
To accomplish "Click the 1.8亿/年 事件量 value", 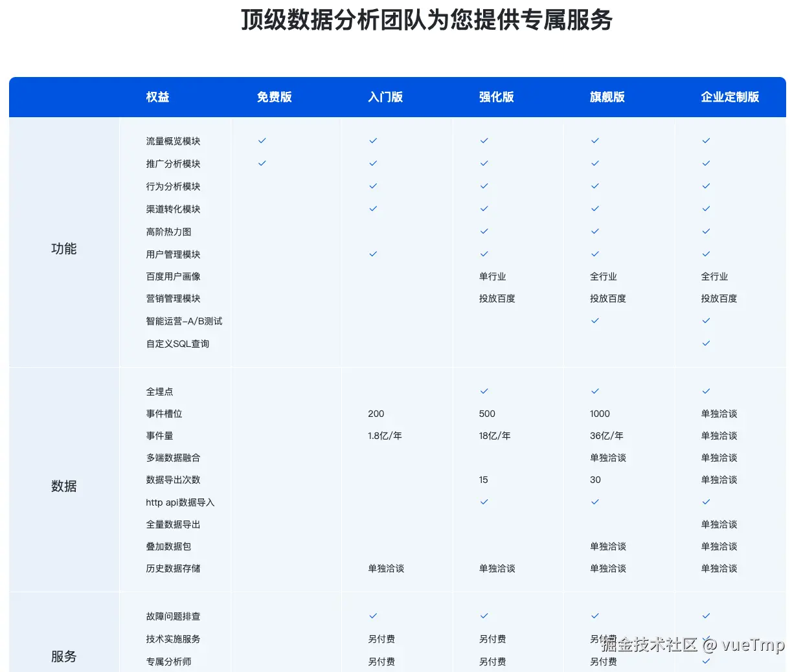I will [385, 436].
